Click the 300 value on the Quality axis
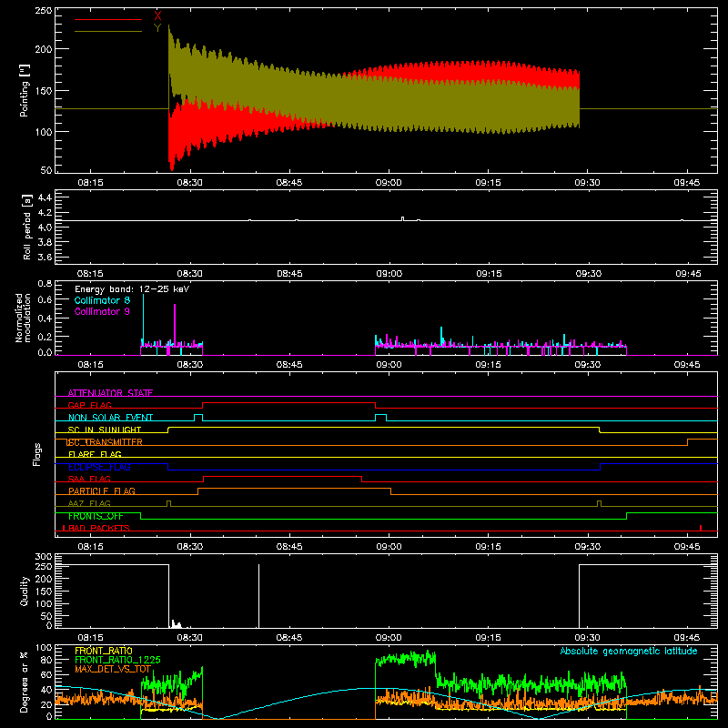Screen dimensions: 728x728 point(44,557)
